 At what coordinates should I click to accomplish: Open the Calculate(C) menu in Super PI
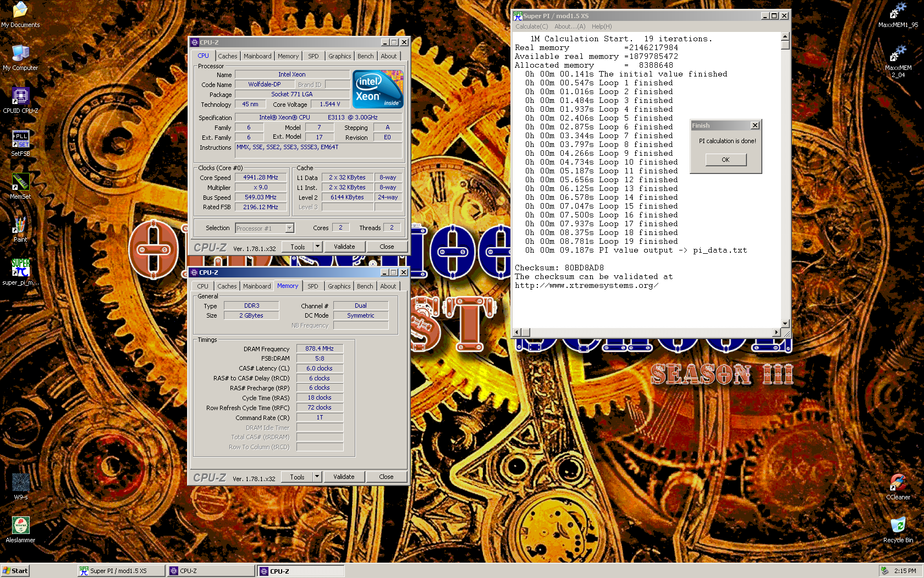point(532,26)
